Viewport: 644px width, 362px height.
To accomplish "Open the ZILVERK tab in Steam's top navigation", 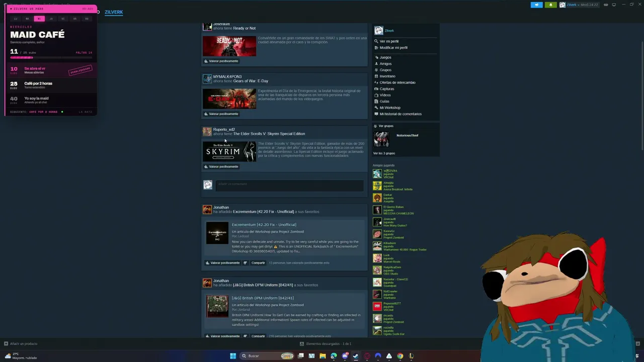I will click(x=114, y=12).
